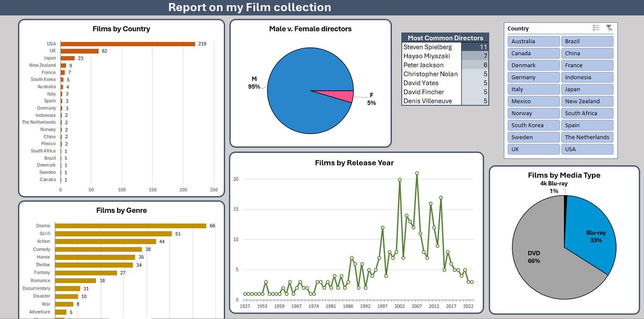Toggle the South Africa country filter
Image resolution: width=644 pixels, height=319 pixels.
tap(587, 113)
